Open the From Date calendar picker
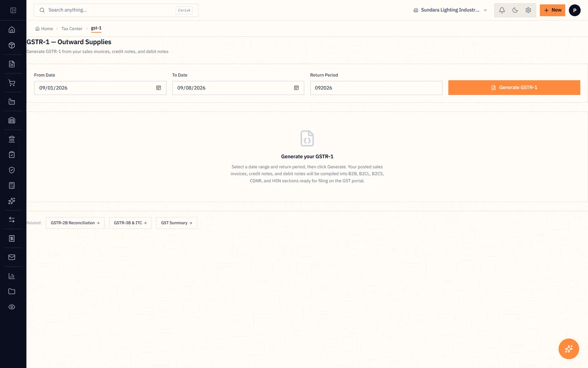Viewport: 588px width, 368px height. click(158, 88)
